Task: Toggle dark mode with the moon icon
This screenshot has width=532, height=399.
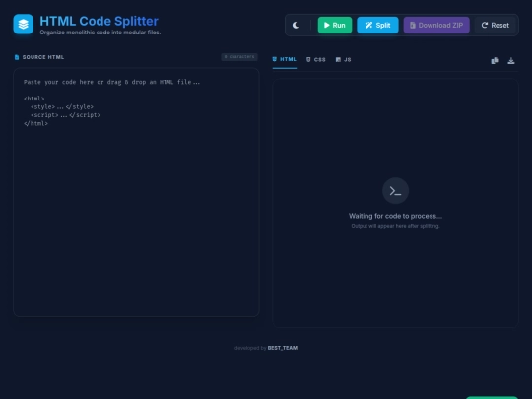Action: [296, 25]
